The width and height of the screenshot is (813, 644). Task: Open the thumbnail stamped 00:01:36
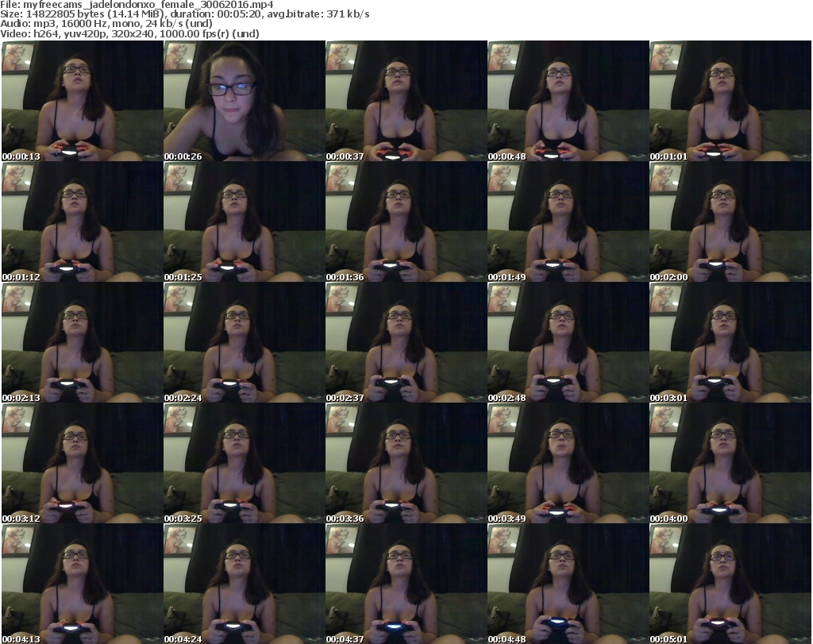coord(406,222)
